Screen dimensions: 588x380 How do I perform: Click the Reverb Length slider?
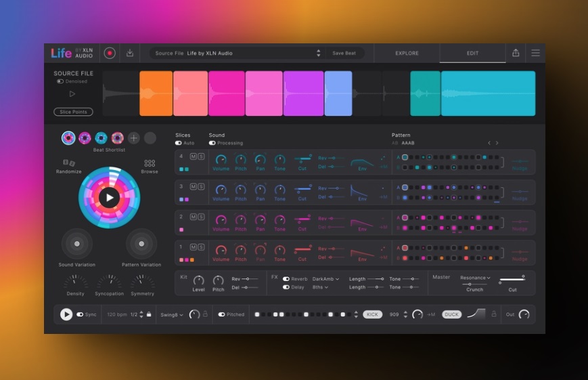[376, 279]
